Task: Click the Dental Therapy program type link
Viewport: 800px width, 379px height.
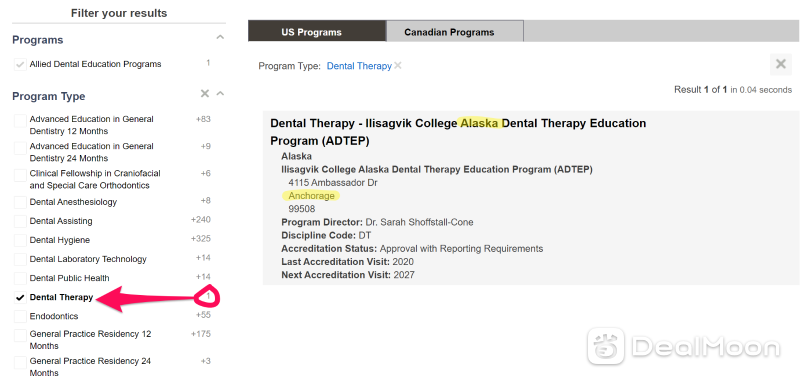Action: point(359,66)
